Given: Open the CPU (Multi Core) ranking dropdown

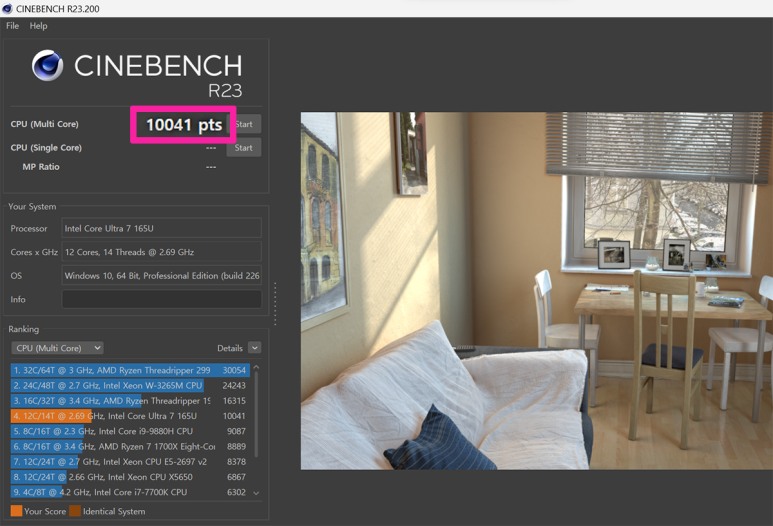Looking at the screenshot, I should point(57,348).
